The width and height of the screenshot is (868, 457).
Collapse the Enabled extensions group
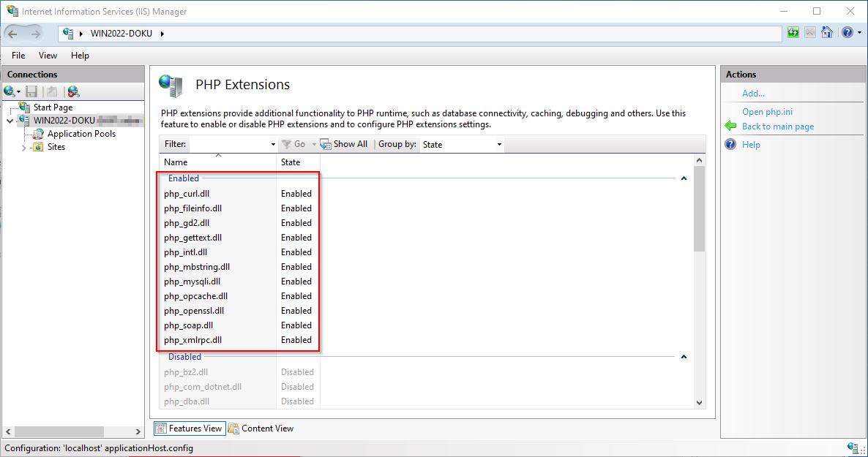[x=684, y=178]
